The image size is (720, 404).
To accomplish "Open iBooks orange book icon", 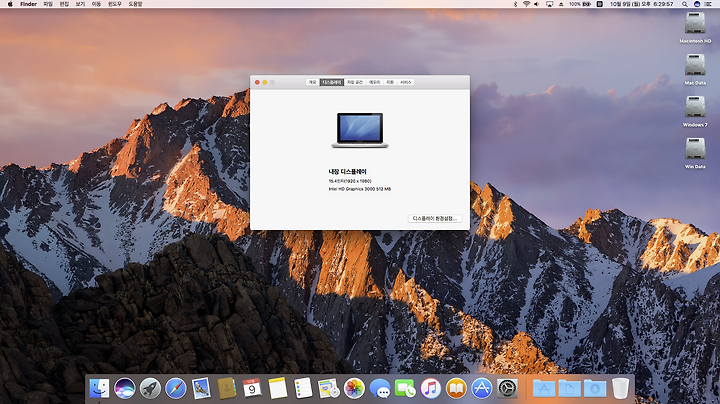I will point(456,388).
